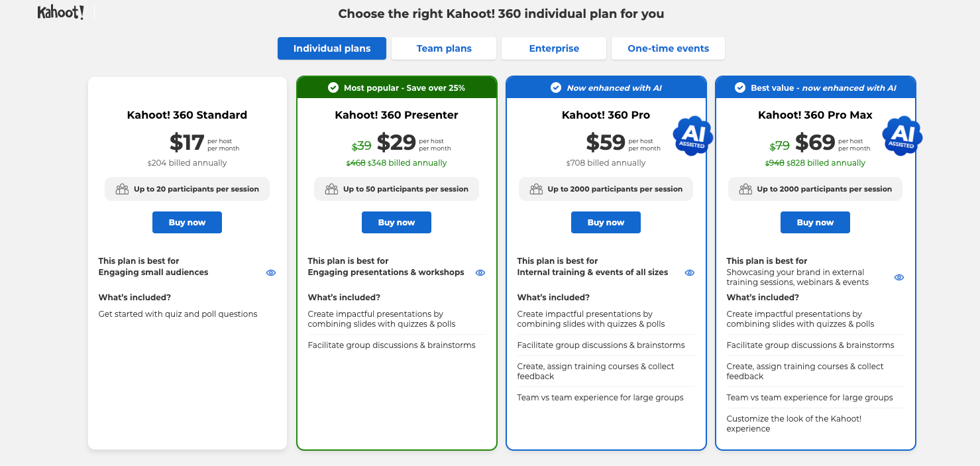
Task: Click AI Assisted badge on 360 Pro
Action: (x=692, y=136)
